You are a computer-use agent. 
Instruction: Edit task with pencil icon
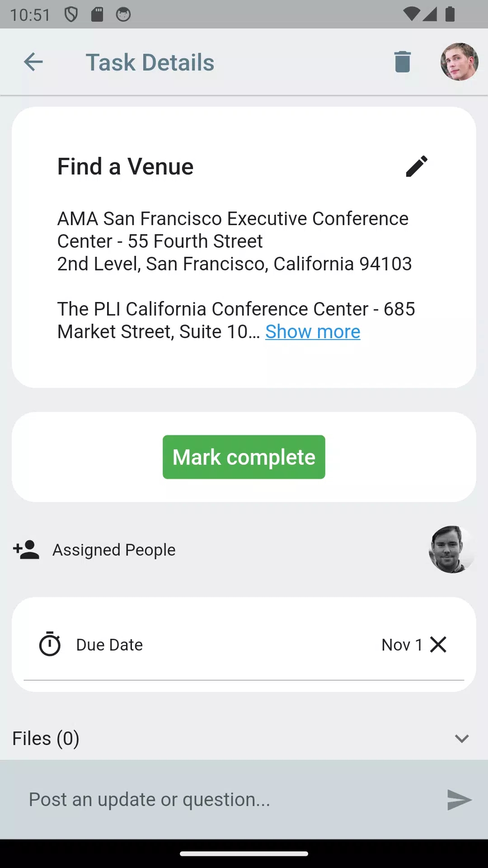(417, 166)
